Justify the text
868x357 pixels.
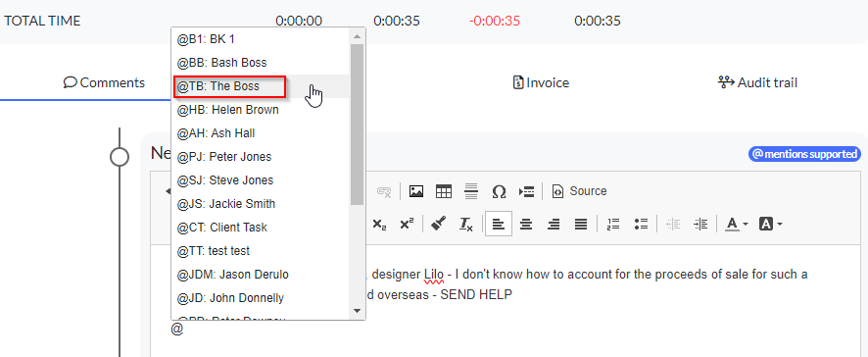pos(581,225)
